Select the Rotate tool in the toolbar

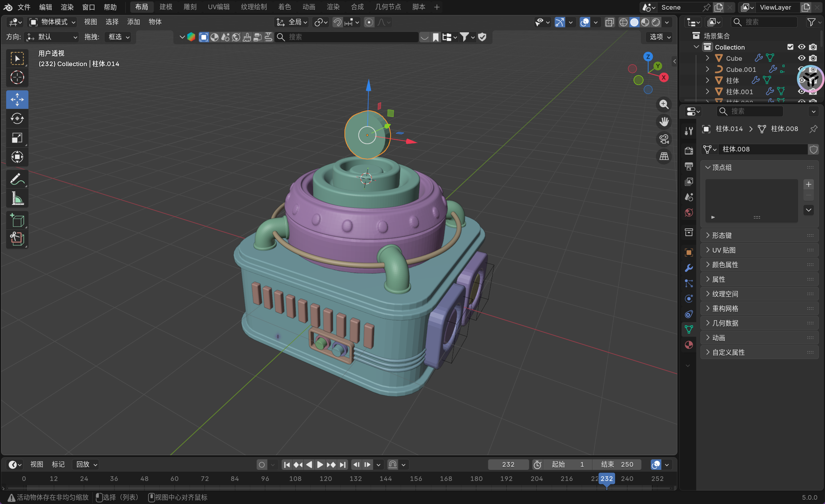17,118
